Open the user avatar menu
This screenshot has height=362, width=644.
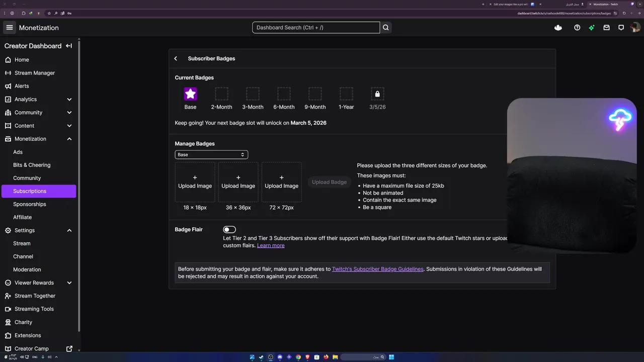(635, 28)
